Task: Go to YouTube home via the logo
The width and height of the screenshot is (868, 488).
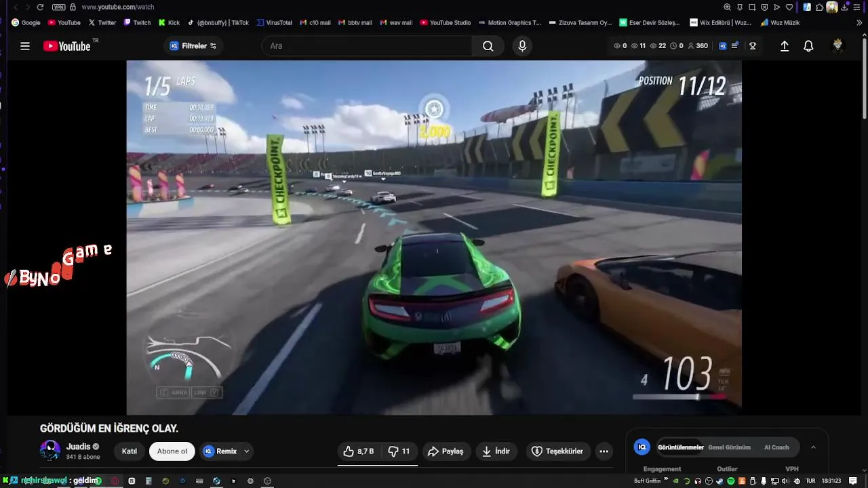Action: click(66, 46)
